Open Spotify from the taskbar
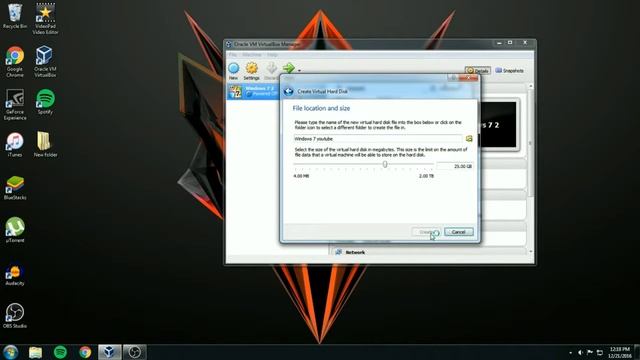The height and width of the screenshot is (360, 640). (x=60, y=352)
